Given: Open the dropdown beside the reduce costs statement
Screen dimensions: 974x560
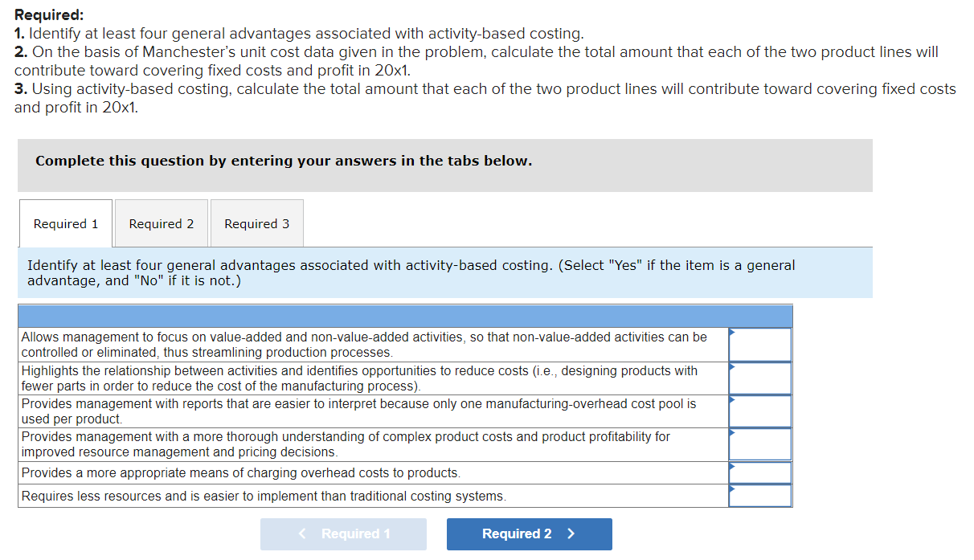Looking at the screenshot, I should click(x=759, y=378).
